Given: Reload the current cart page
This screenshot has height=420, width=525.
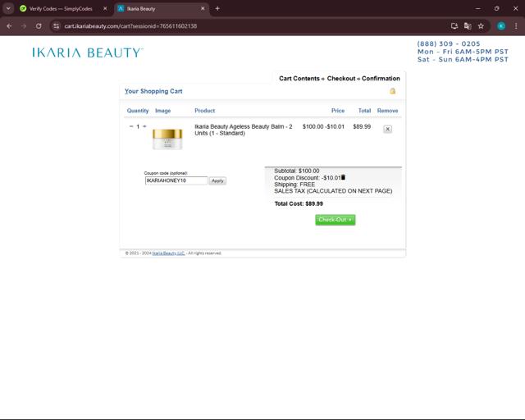Looking at the screenshot, I should [x=39, y=26].
